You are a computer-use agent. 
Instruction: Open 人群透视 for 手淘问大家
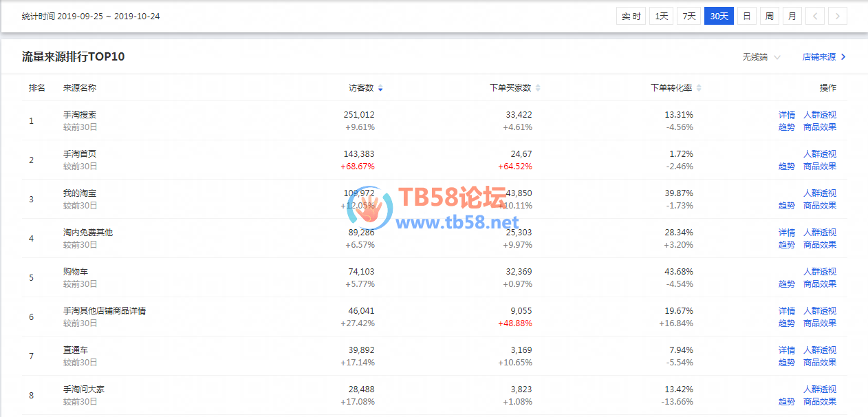click(820, 389)
